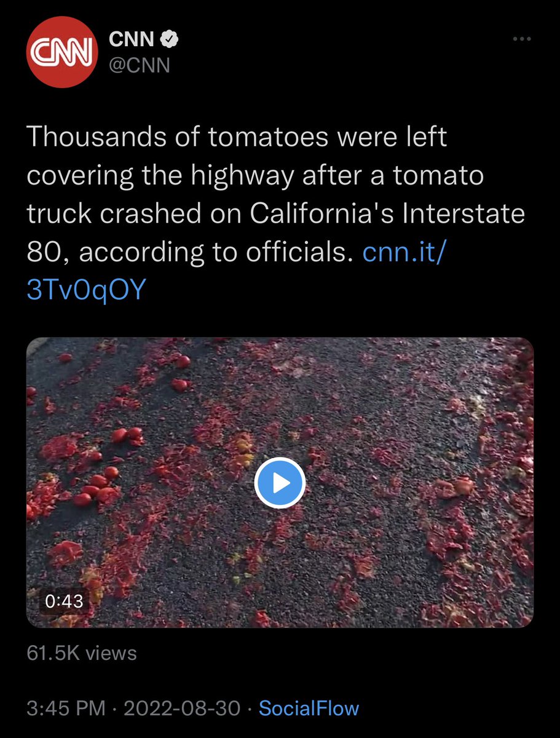The image size is (560, 738).
Task: Play the tomato spill video
Action: pos(280,483)
